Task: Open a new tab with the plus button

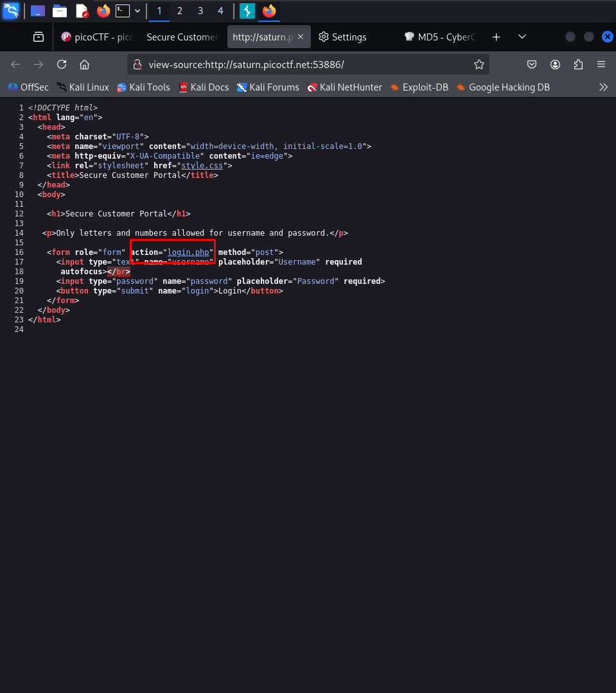Action: (496, 37)
